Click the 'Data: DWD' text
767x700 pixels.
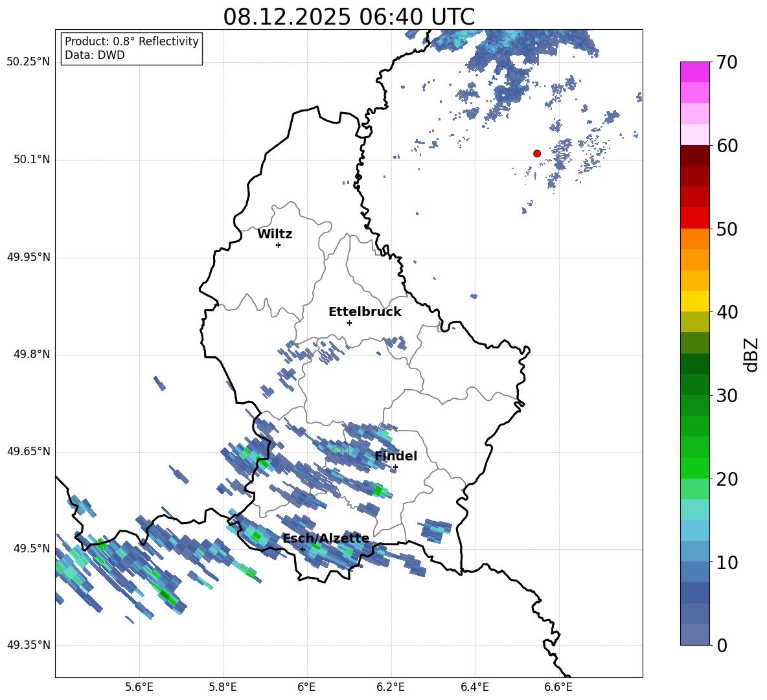(x=95, y=55)
